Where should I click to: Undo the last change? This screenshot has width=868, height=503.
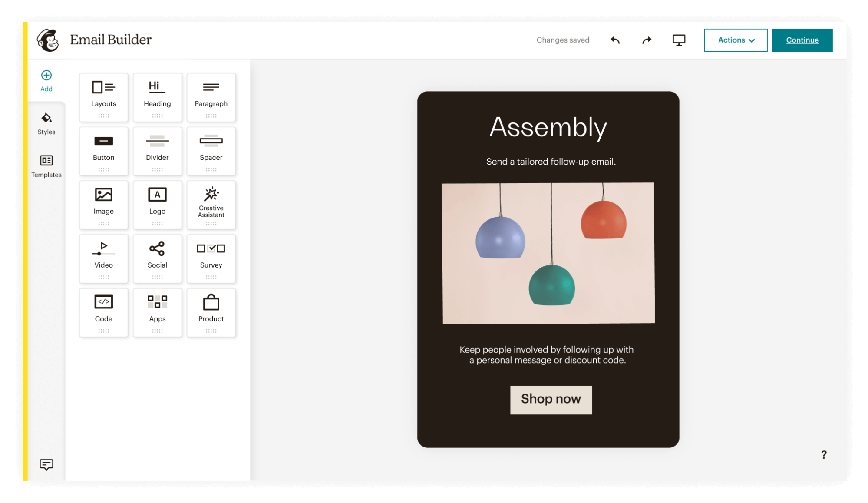[615, 40]
